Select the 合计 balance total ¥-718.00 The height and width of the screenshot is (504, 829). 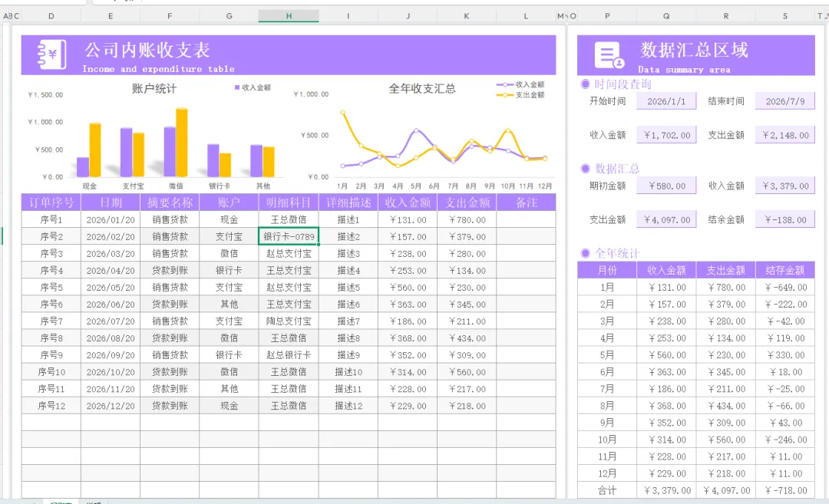[x=785, y=490]
